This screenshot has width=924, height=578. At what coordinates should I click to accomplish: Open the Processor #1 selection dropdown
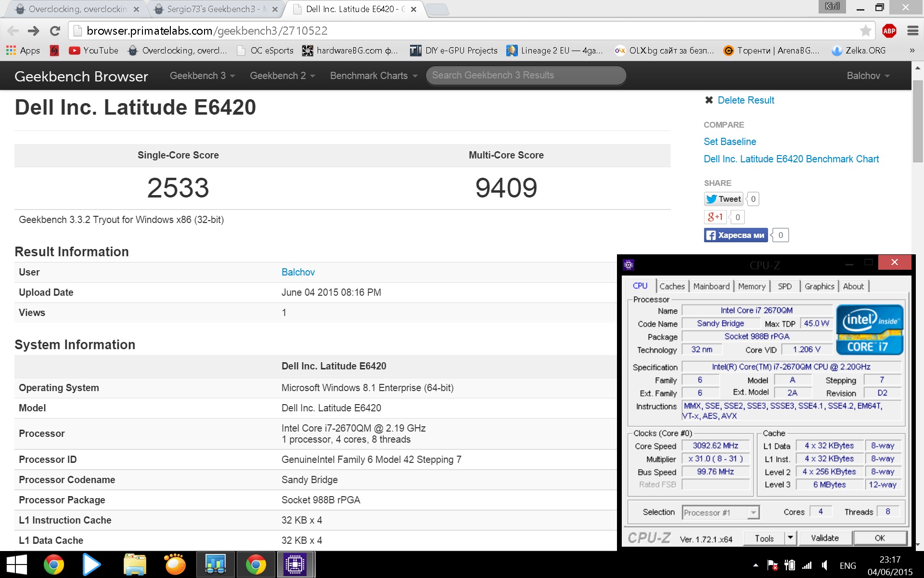(721, 512)
